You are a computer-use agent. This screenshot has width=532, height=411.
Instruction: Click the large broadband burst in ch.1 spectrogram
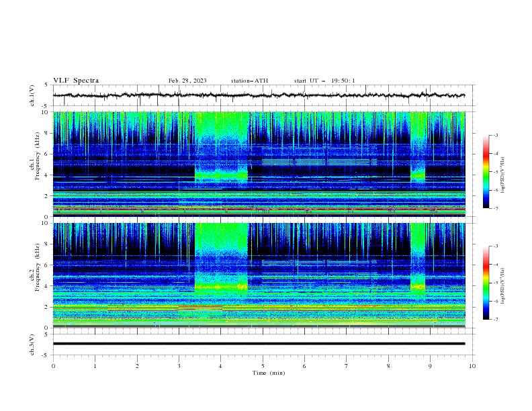(x=222, y=148)
